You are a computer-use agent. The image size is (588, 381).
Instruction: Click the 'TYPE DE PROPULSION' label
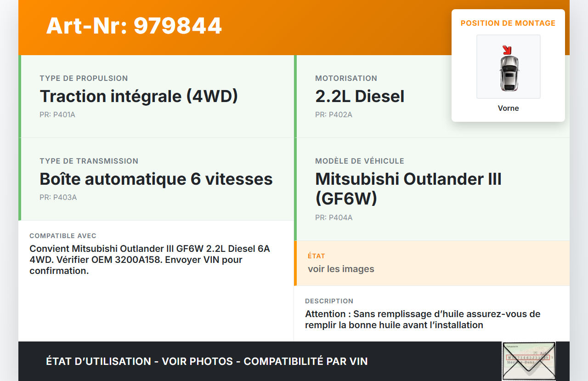(x=84, y=78)
